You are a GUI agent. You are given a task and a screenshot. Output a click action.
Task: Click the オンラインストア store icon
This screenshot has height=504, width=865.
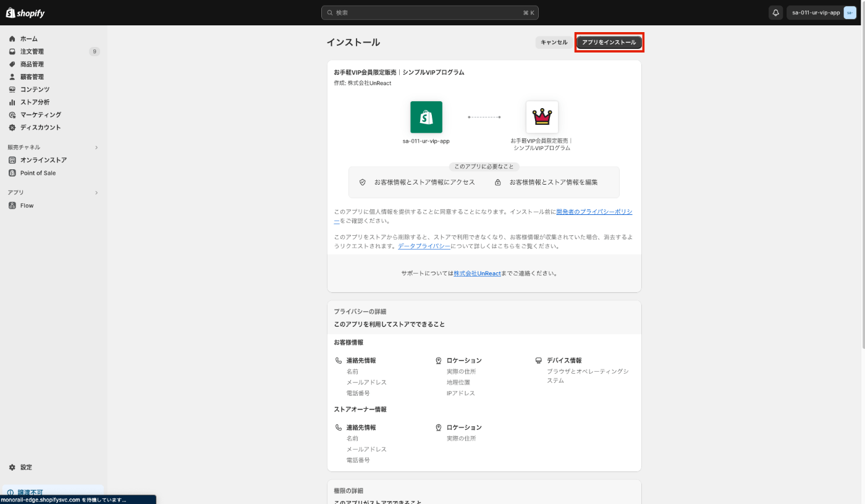click(12, 160)
